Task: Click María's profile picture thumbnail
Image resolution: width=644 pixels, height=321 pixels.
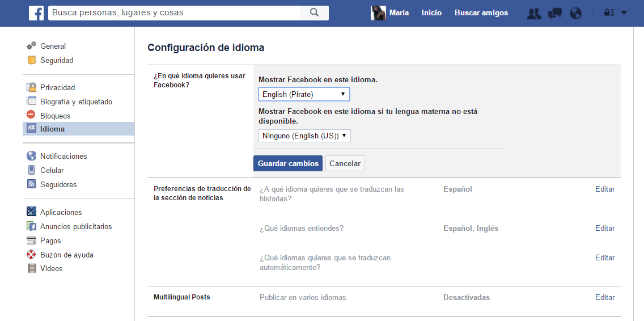Action: [x=378, y=13]
